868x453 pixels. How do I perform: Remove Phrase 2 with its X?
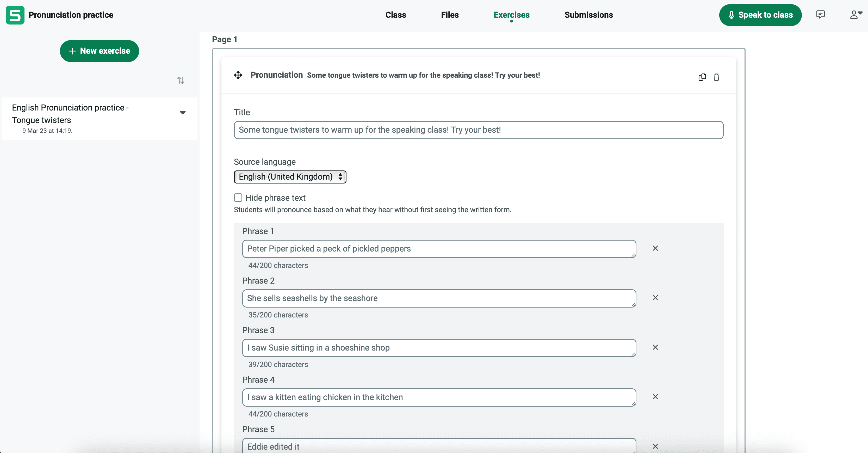tap(655, 298)
